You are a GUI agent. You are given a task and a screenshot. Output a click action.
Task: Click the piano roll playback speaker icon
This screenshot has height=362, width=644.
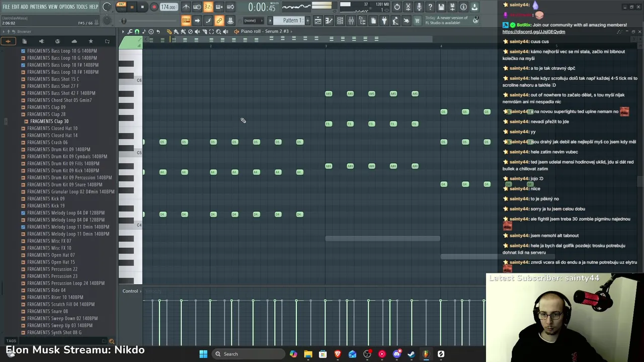pos(225,31)
